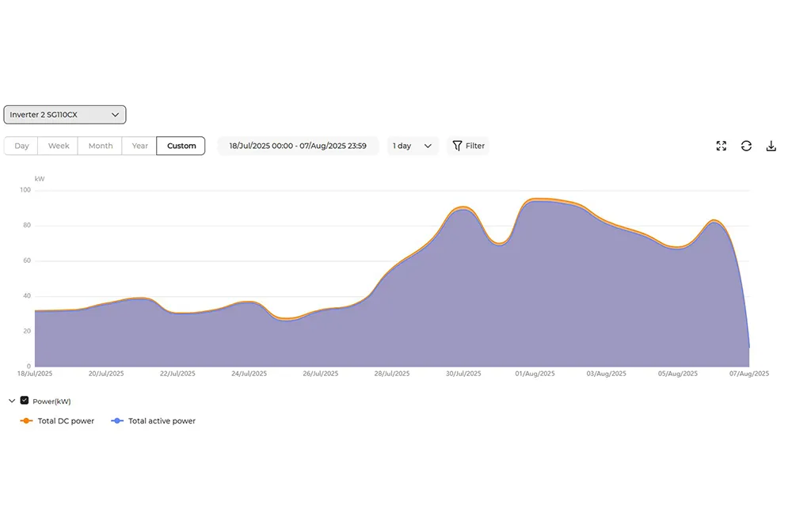This screenshot has width=792, height=532.
Task: Switch to the Week tab
Action: 58,146
